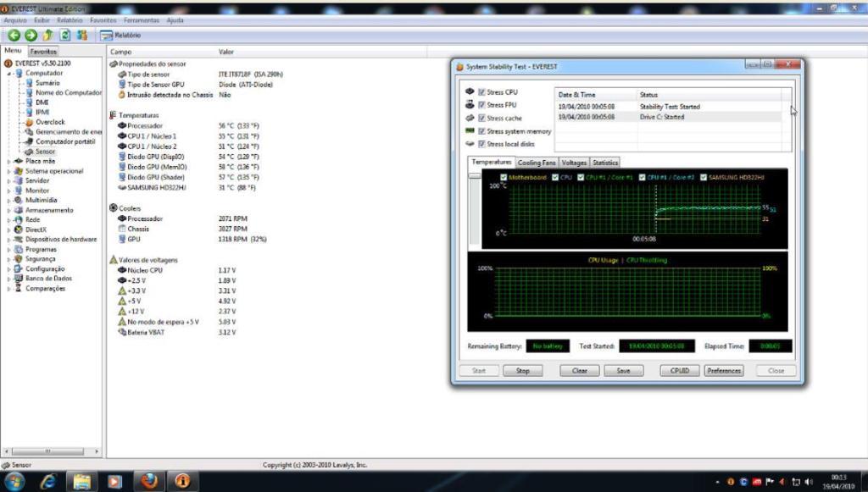Toggle the SAMSUNG HD322HJ graph checkbox
The image size is (868, 492).
coord(704,178)
